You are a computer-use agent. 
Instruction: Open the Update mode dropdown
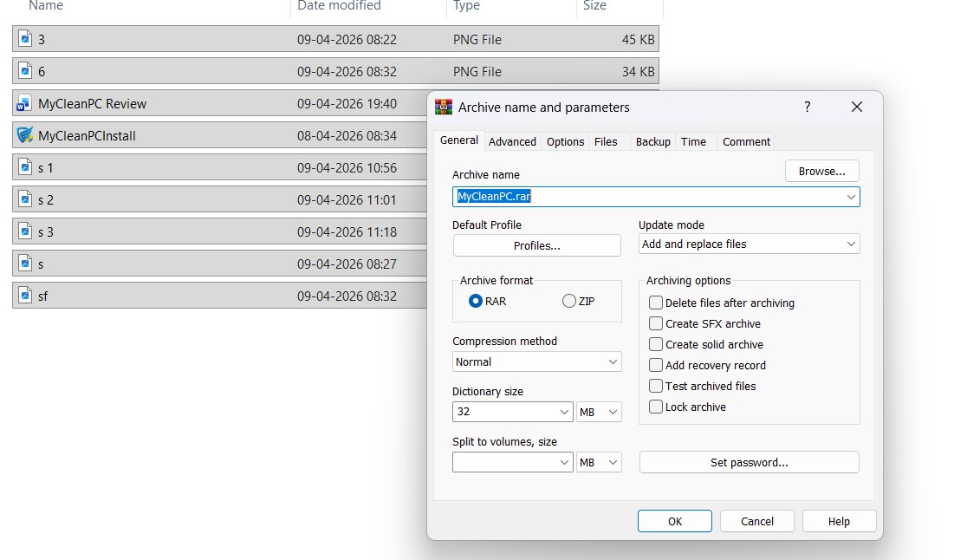pyautogui.click(x=749, y=244)
